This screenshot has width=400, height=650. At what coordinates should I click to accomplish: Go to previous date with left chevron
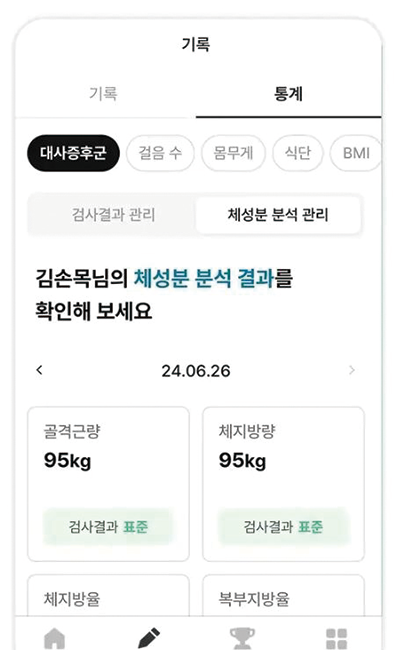(39, 370)
